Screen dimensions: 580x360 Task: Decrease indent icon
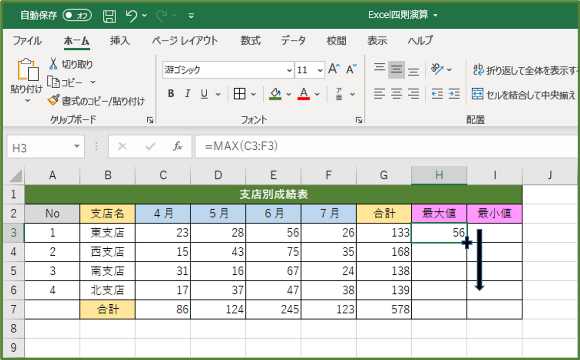click(x=437, y=94)
